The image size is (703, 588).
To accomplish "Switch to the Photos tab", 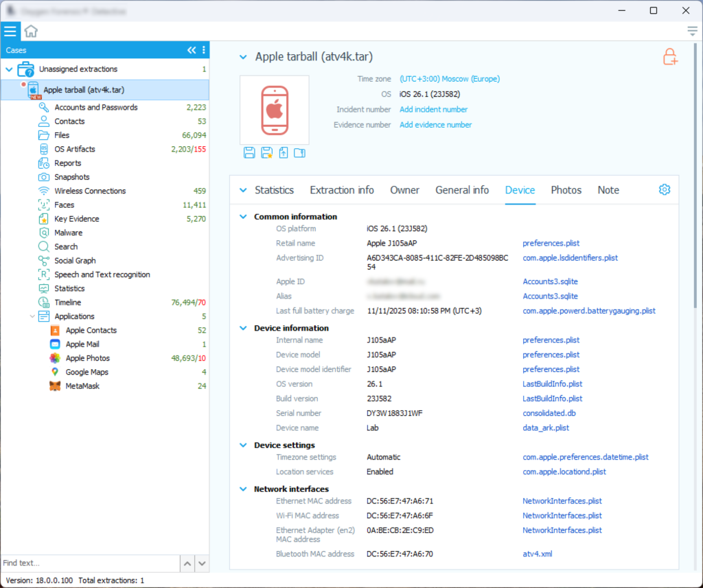I will [x=566, y=190].
